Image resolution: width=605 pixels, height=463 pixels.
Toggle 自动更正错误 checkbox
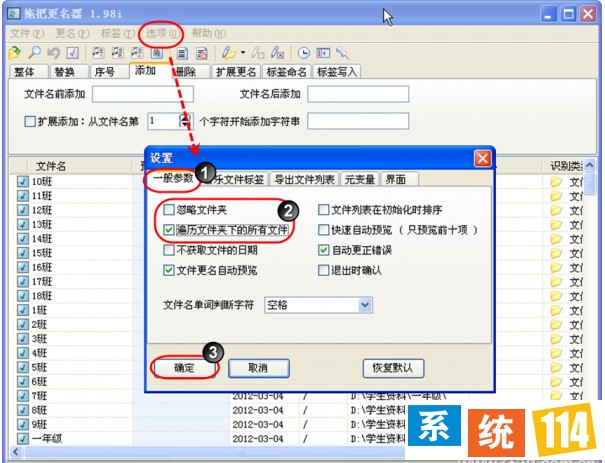point(323,250)
